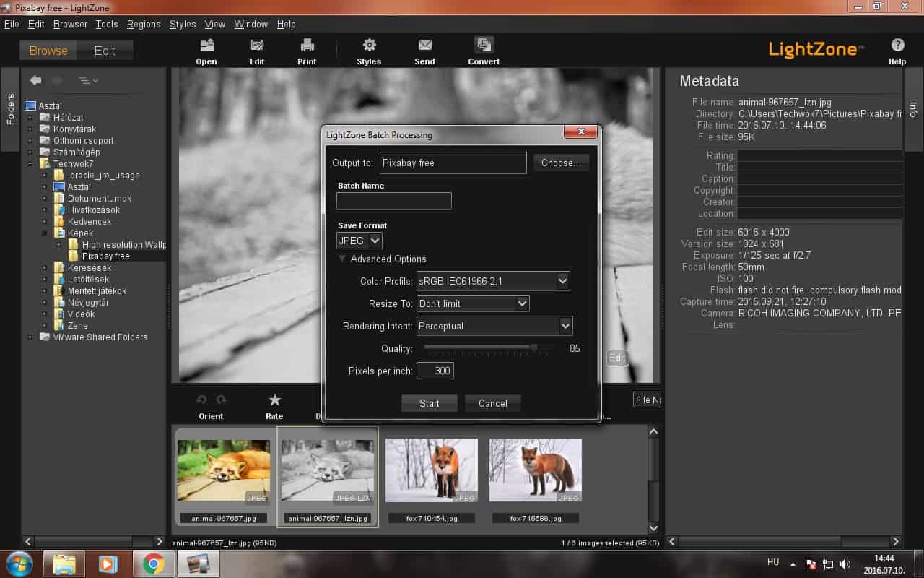Open the network tray icon
924x578 pixels.
(828, 564)
